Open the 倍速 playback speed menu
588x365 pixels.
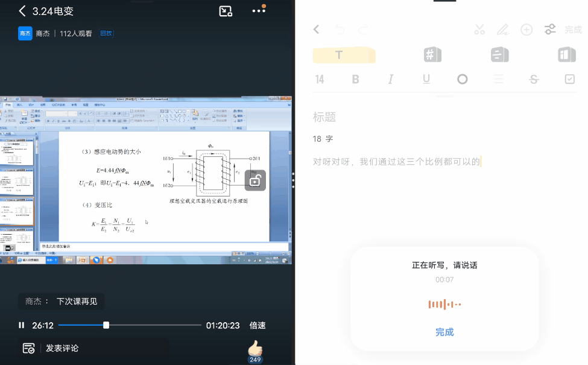coord(258,325)
